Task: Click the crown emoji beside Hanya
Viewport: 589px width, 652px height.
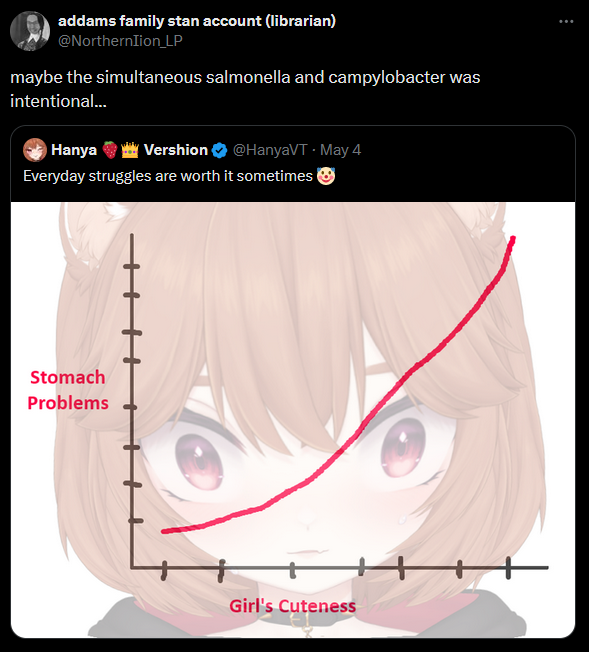Action: coord(130,150)
